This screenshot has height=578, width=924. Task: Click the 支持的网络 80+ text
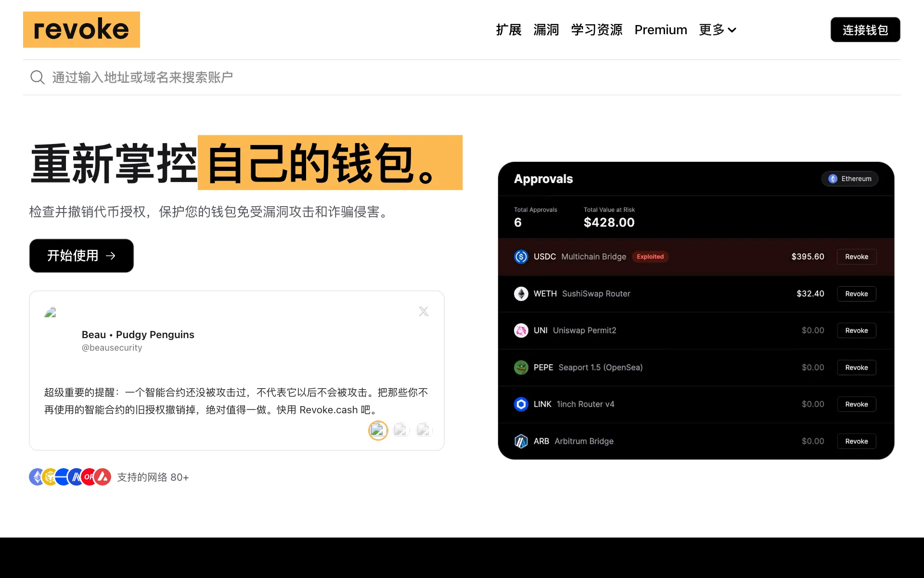point(153,477)
